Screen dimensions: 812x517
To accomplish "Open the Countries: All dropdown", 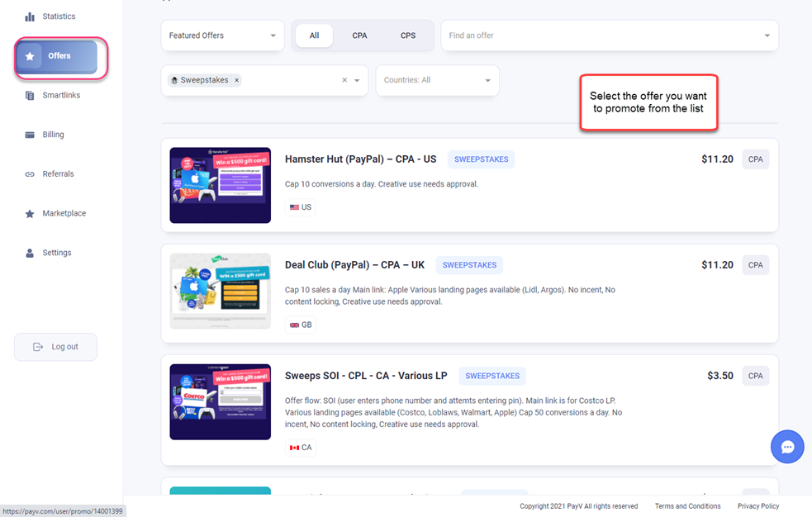I will point(438,80).
